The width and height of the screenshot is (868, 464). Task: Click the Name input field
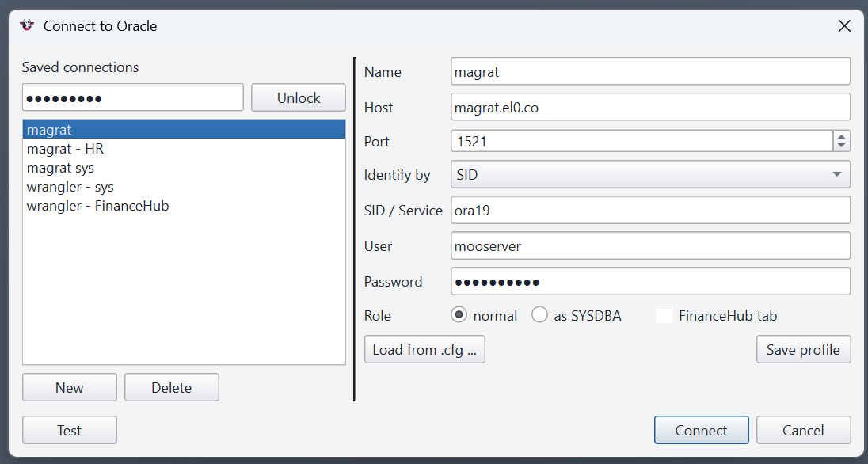point(650,71)
